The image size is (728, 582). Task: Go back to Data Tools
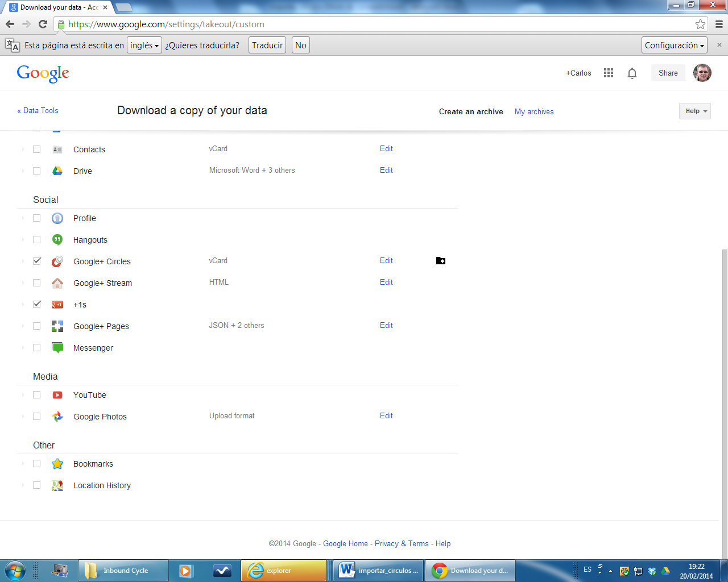[x=38, y=111]
